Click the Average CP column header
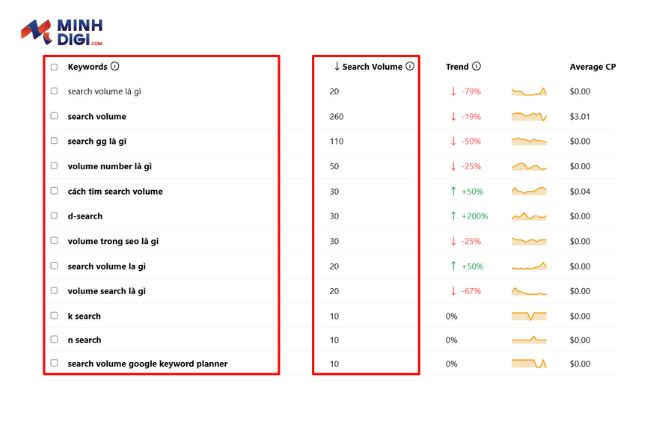 click(592, 67)
